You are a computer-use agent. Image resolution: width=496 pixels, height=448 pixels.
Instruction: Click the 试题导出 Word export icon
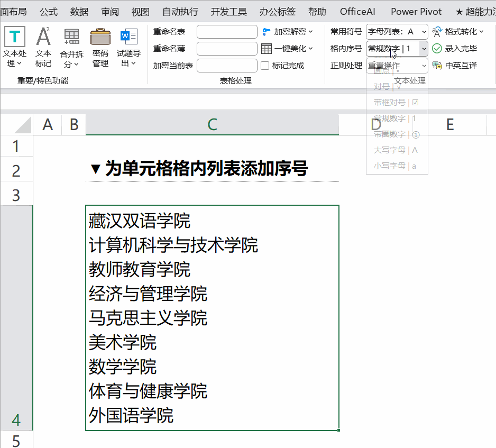pos(128,36)
